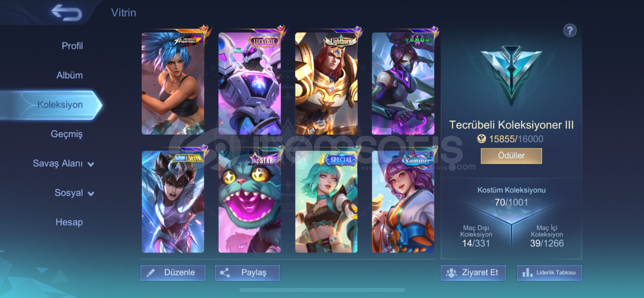Open the Profil tab
Viewport: 644px width, 298px height.
[x=72, y=46]
